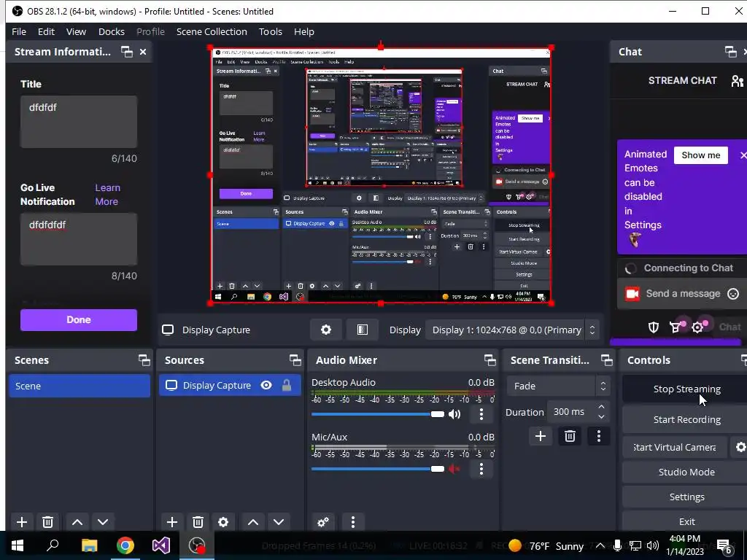
Task: Open the View menu
Action: click(76, 31)
